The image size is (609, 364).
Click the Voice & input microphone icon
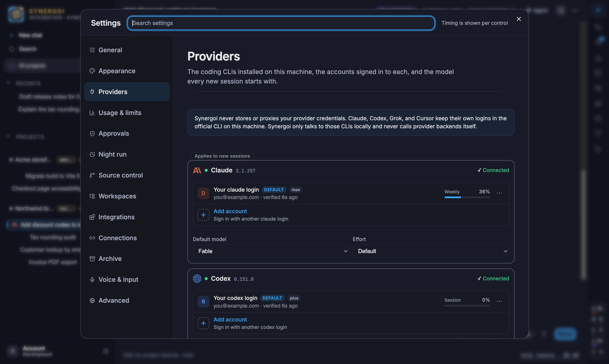(92, 280)
